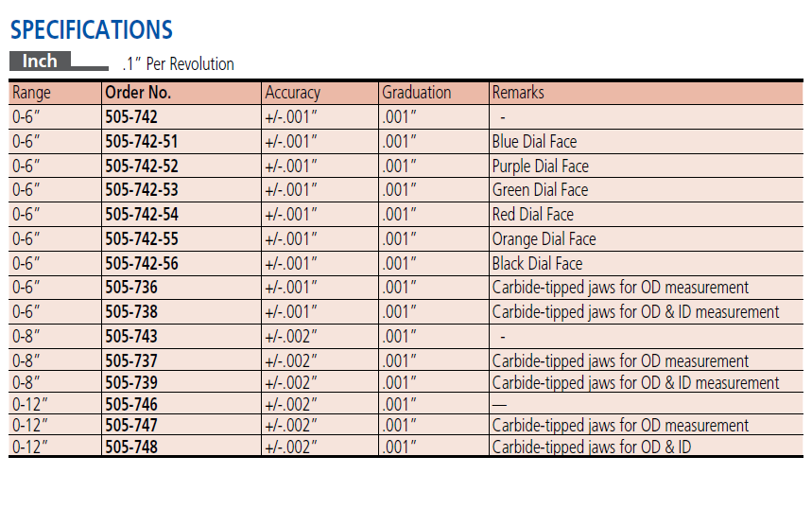
Task: Select the Purple Dial Face remark
Action: [x=540, y=167]
